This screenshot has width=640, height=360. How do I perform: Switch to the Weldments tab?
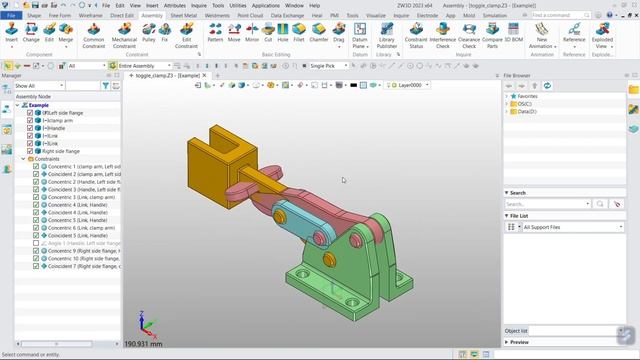(217, 16)
